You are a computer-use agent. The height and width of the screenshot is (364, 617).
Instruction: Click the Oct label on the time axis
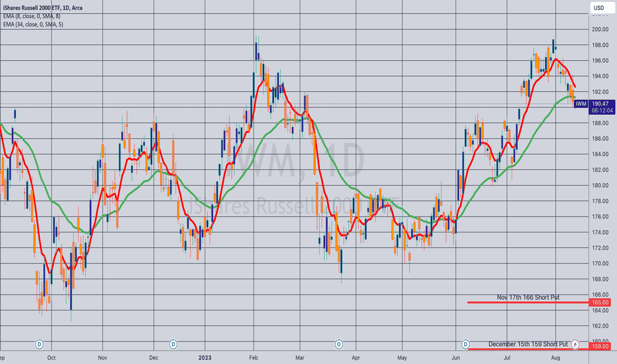click(x=51, y=357)
